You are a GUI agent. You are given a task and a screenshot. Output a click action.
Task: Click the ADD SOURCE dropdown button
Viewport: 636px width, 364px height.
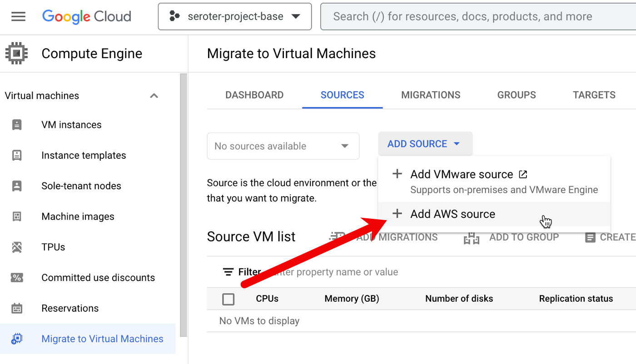425,144
